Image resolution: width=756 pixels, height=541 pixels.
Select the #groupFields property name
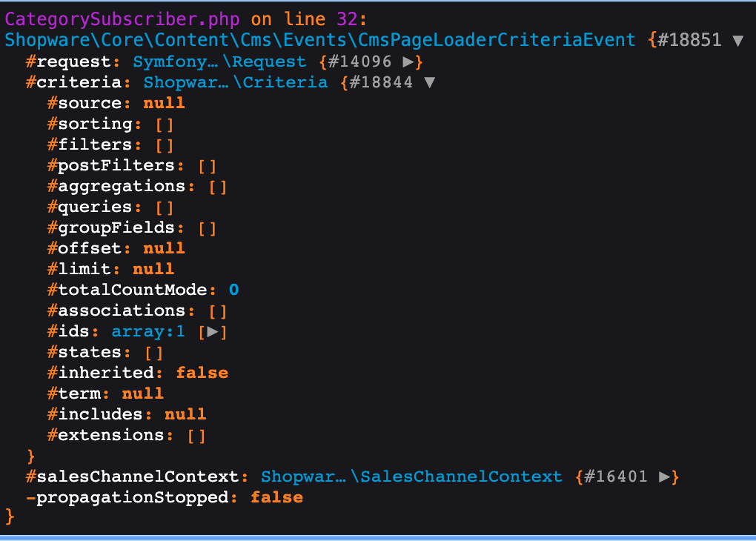click(111, 228)
